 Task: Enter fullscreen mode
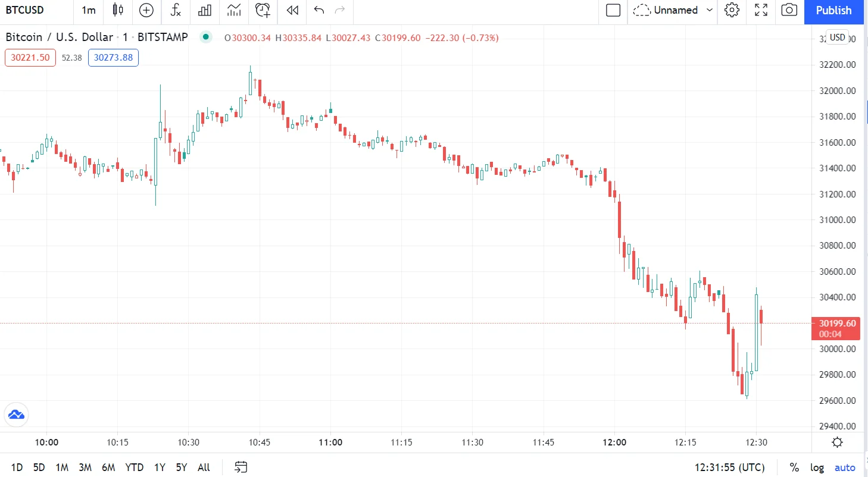tap(761, 10)
